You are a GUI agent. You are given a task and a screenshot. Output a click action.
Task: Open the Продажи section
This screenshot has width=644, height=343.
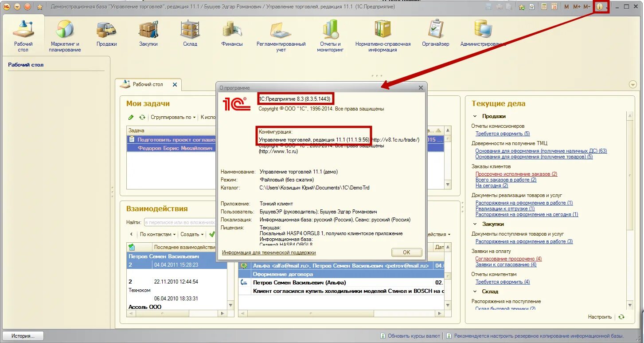click(x=106, y=33)
